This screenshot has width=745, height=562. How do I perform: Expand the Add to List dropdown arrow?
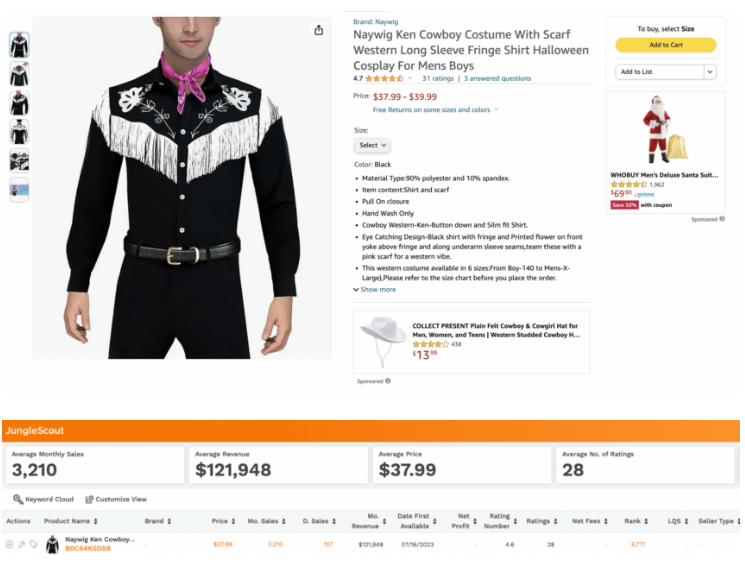pyautogui.click(x=710, y=72)
